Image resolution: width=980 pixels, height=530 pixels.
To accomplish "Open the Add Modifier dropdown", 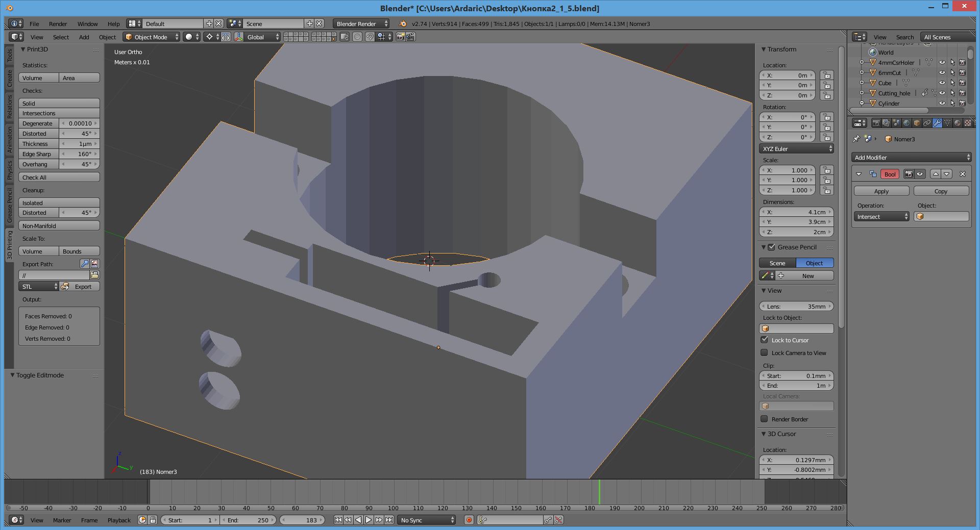I will coord(911,158).
